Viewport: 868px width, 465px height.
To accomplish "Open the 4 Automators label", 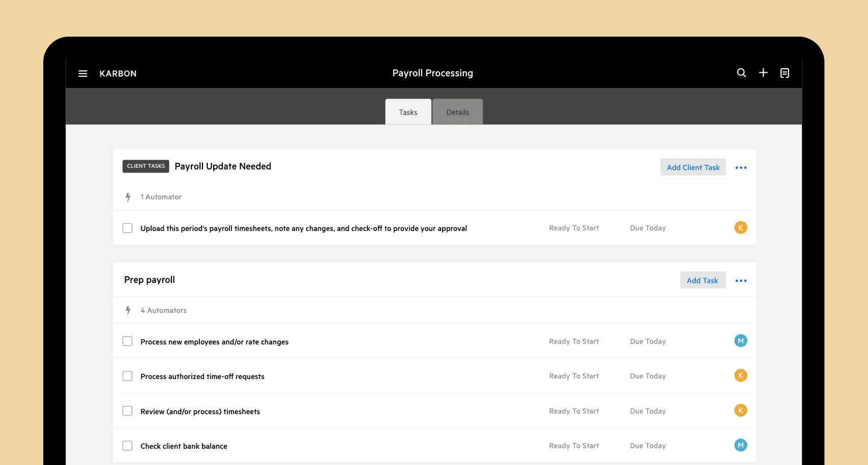I will [163, 310].
